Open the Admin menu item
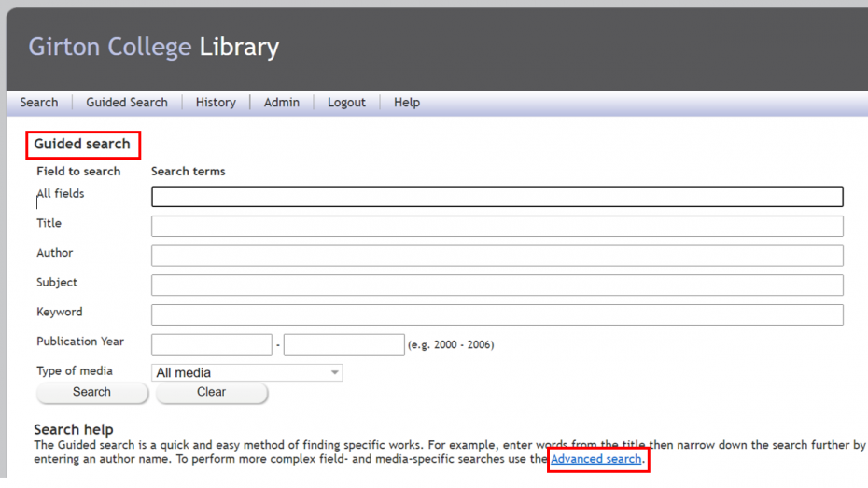The height and width of the screenshot is (488, 868). point(282,103)
